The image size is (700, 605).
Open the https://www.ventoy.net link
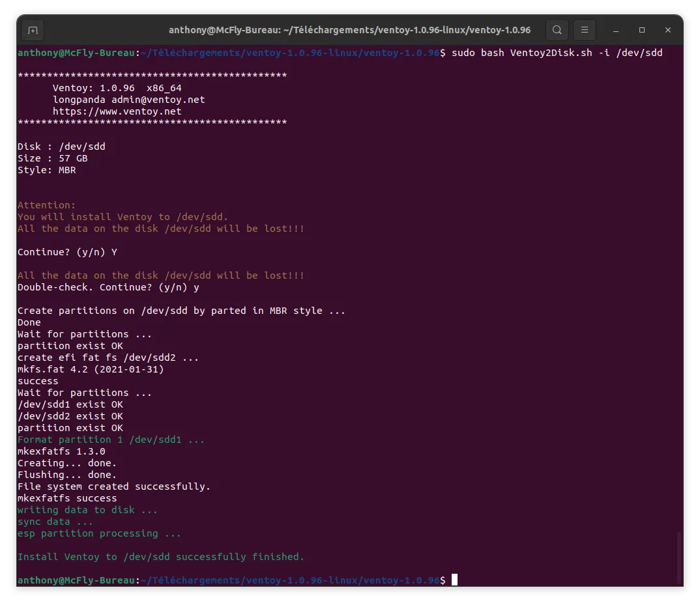pos(119,111)
